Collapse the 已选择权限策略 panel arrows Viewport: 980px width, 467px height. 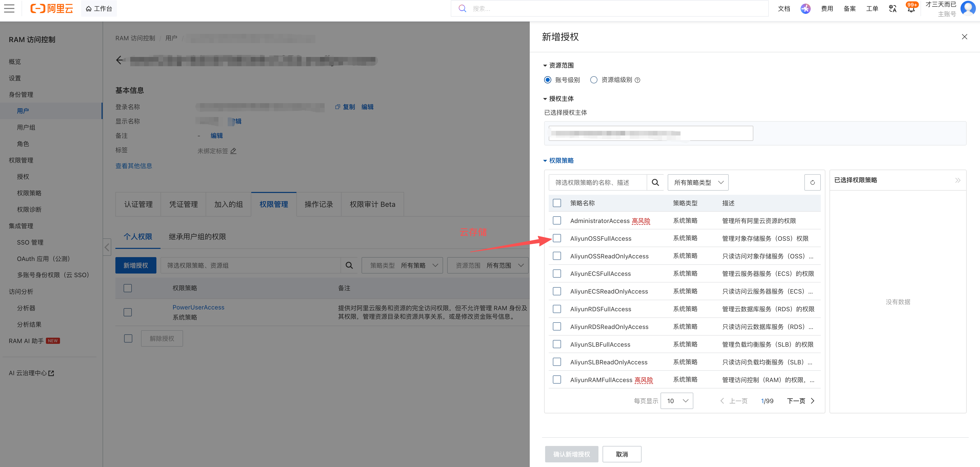click(957, 180)
